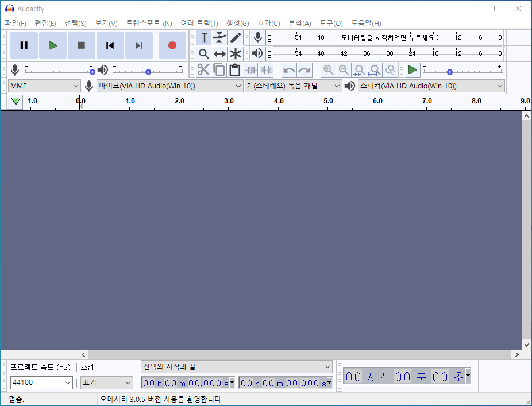Click the Stop transport button
Image resolution: width=532 pixels, height=406 pixels.
point(82,45)
